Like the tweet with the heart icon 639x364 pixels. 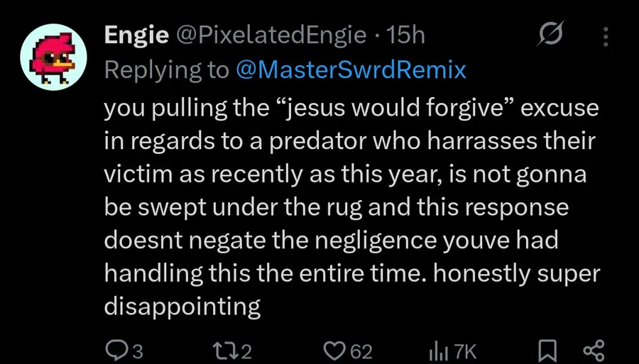pos(334,351)
